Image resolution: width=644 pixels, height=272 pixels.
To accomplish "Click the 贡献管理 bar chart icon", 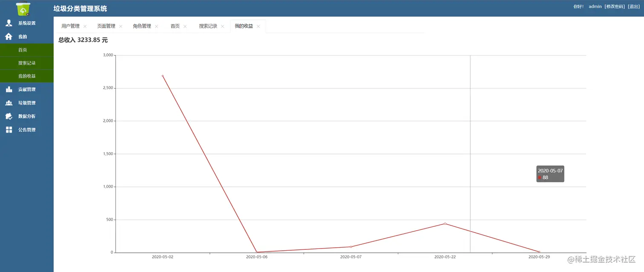I will click(x=9, y=90).
